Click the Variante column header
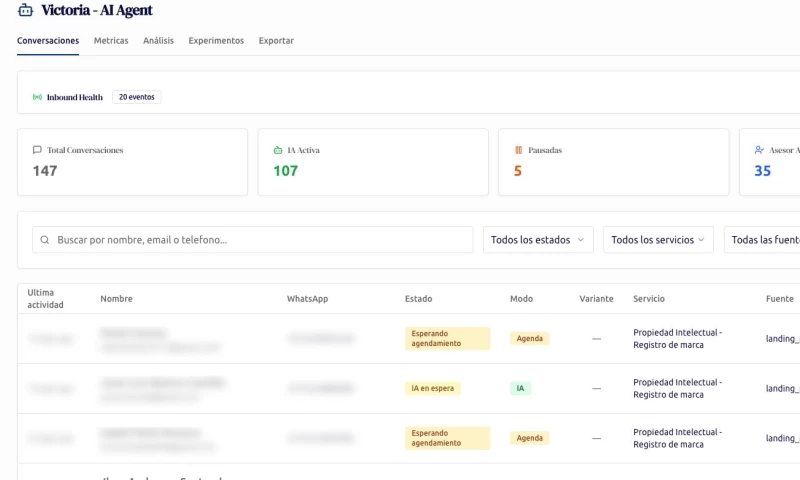 pyautogui.click(x=596, y=298)
